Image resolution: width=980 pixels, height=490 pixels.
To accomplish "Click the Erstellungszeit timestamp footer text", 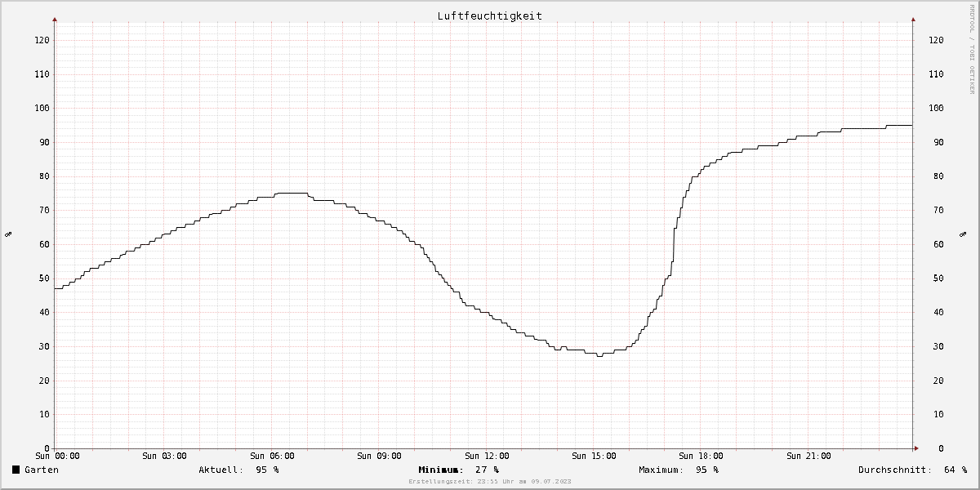I will [490, 482].
